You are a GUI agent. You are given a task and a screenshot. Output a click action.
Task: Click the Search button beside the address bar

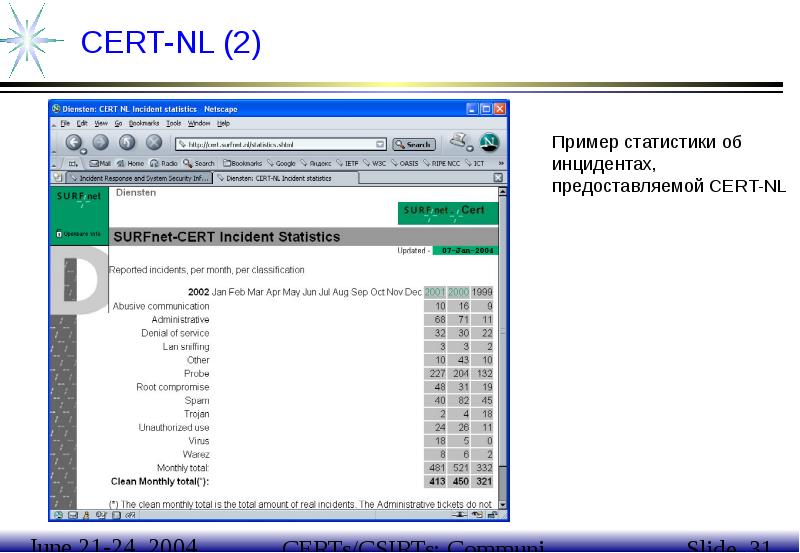(412, 143)
